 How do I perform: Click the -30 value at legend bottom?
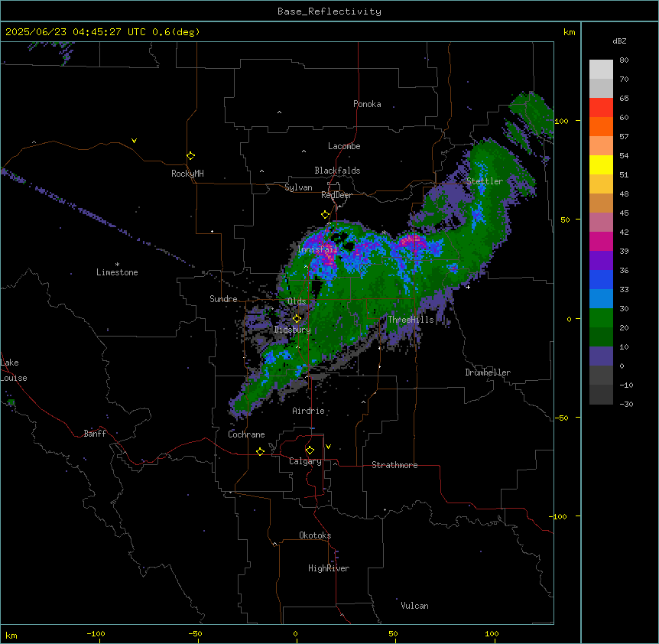coord(626,405)
